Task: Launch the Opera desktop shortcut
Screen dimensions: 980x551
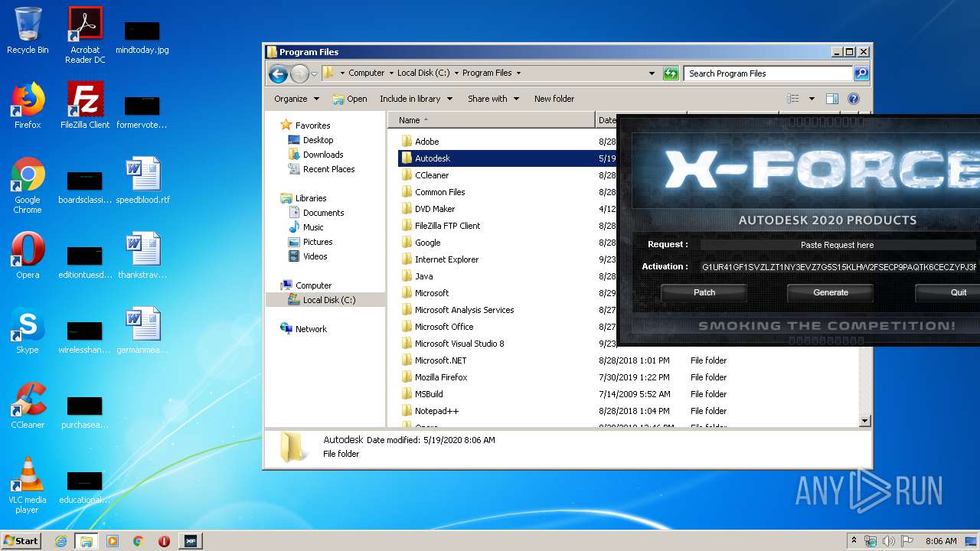Action: pos(28,256)
